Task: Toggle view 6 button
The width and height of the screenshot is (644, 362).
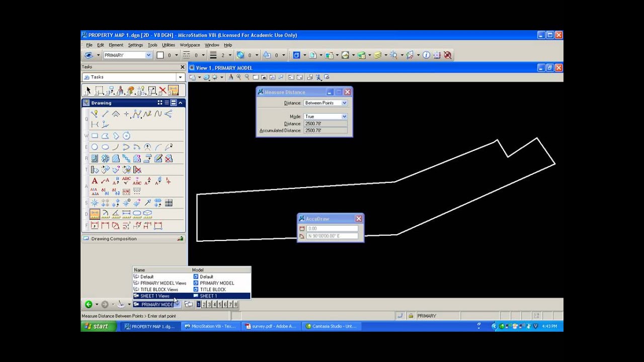Action: pos(225,304)
